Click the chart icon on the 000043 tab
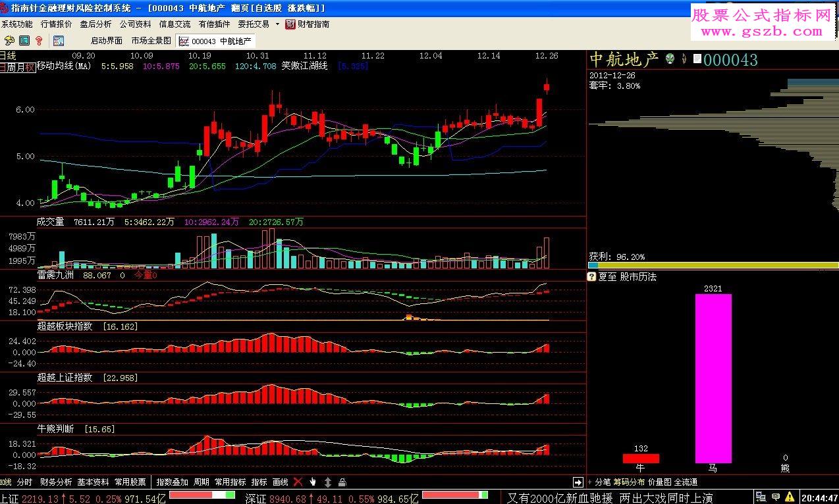Screen dimensions: 839x504 coord(184,41)
